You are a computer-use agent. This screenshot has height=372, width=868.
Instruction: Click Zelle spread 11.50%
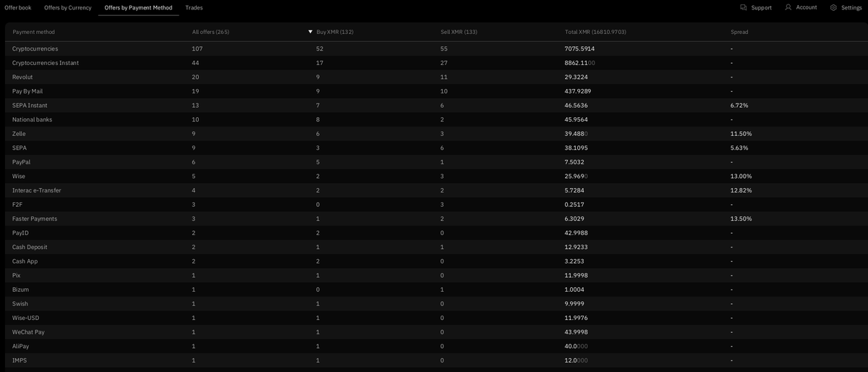(x=741, y=133)
